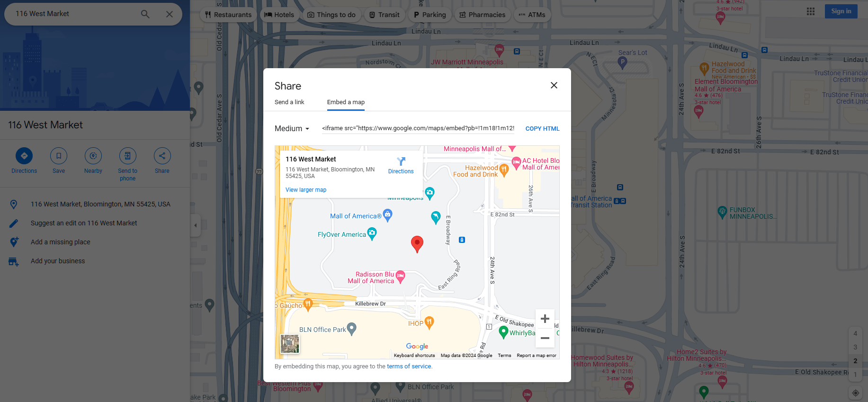Click Directions icon in embedded map card

coord(401,161)
